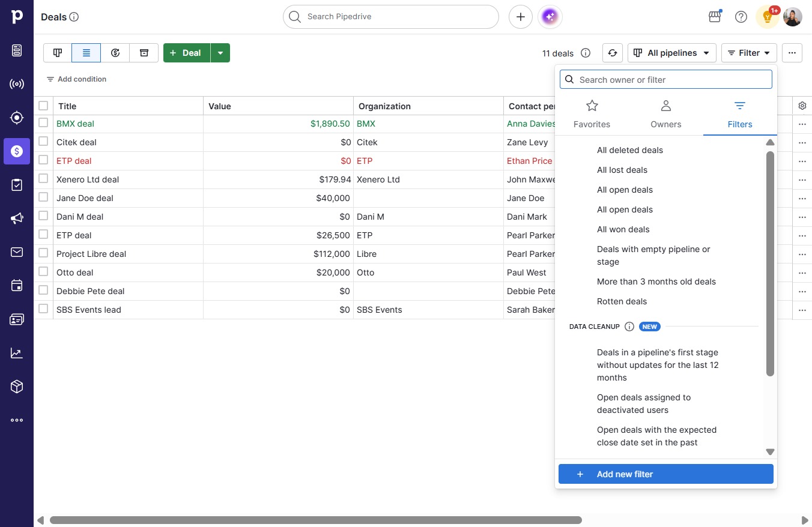Switch to list view
The image size is (812, 527).
pos(86,53)
